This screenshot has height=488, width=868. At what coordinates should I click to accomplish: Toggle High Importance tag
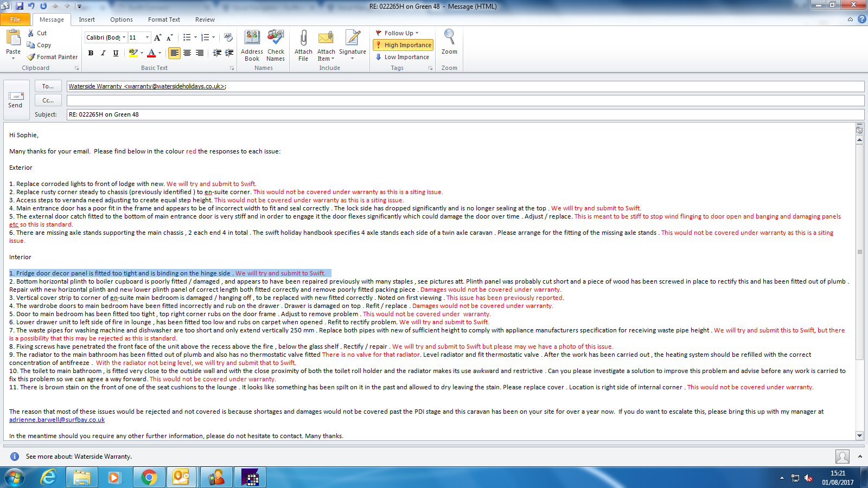(403, 45)
